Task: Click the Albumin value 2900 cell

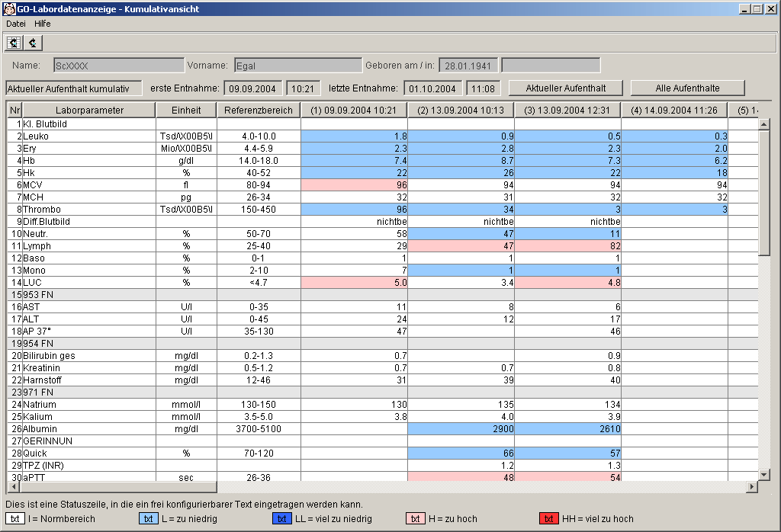Action: 461,428
